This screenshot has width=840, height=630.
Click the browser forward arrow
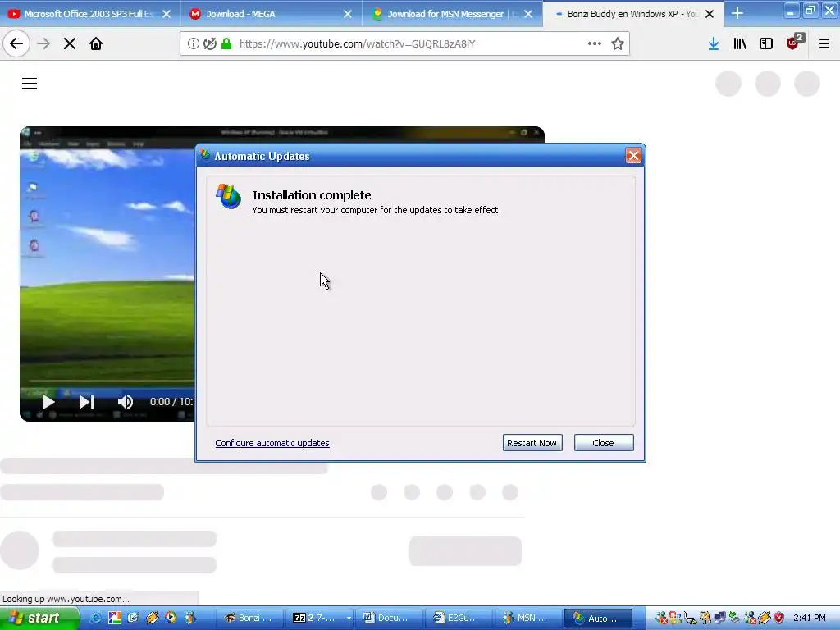43,44
